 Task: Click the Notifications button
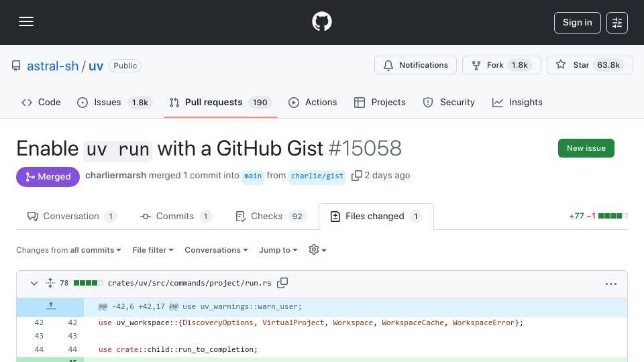click(x=415, y=65)
